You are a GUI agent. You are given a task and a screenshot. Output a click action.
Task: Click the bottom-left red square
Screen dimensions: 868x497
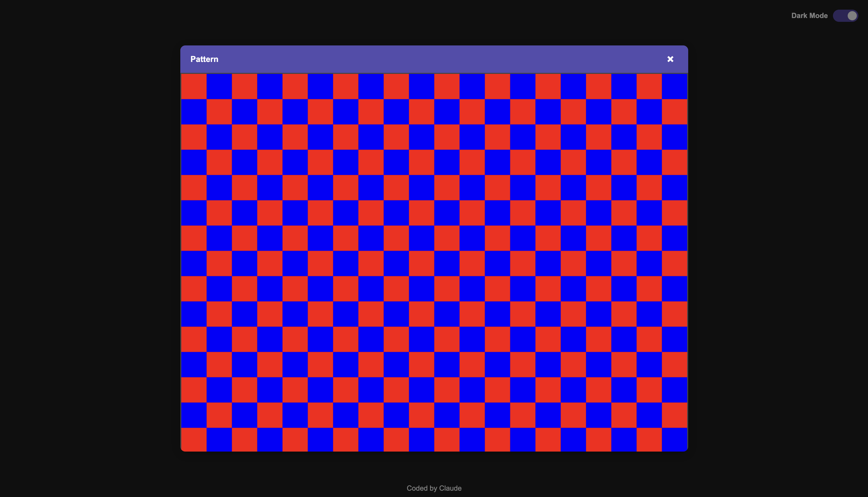(x=194, y=439)
